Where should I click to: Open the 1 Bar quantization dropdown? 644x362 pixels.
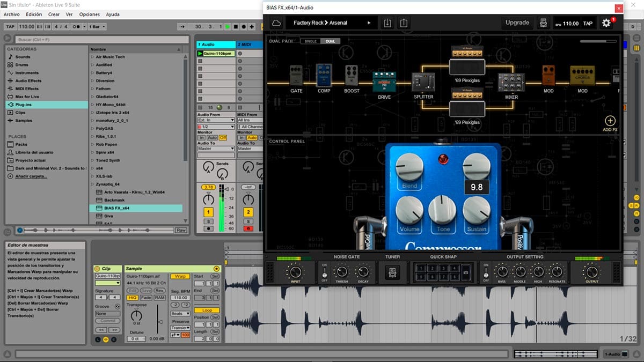[x=98, y=27]
